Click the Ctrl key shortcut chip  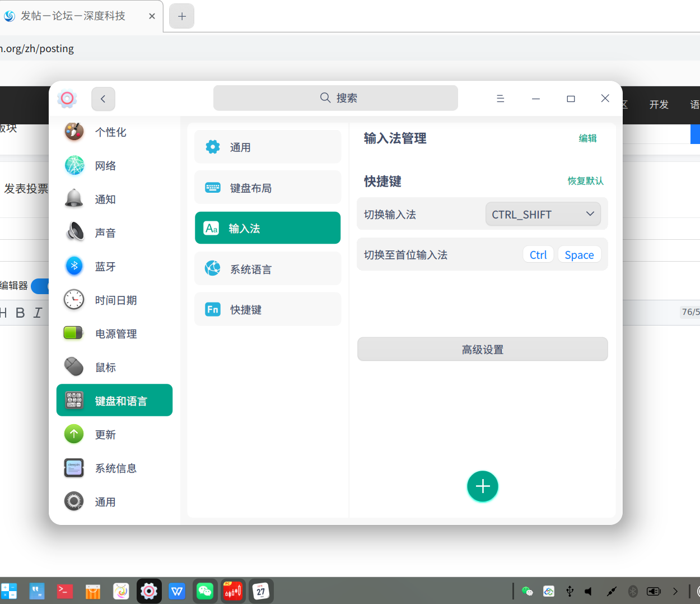coord(538,254)
